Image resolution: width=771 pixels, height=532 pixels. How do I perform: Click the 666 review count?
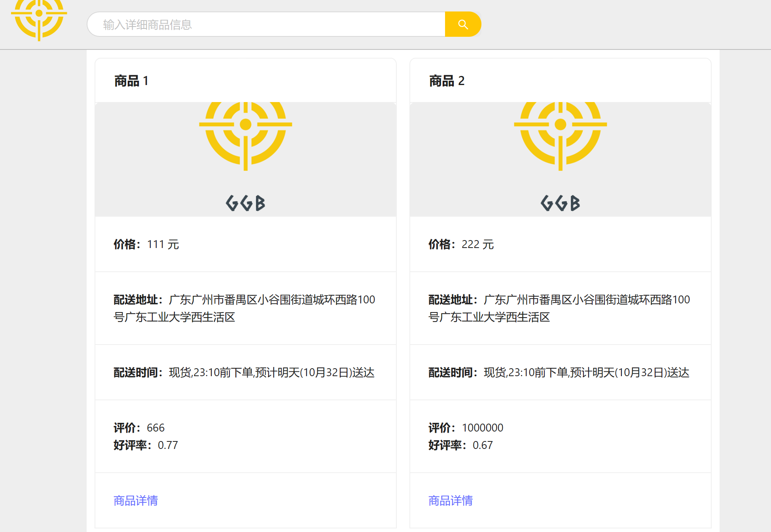point(155,428)
